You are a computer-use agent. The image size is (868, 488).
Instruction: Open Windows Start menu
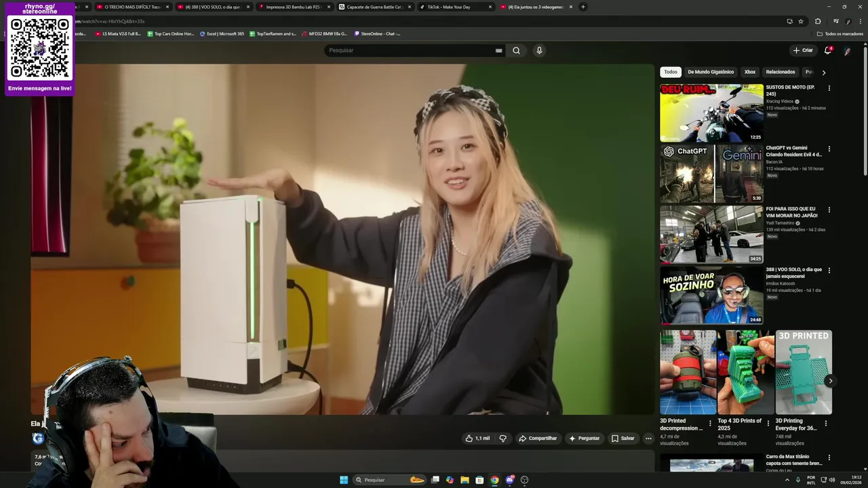click(344, 480)
